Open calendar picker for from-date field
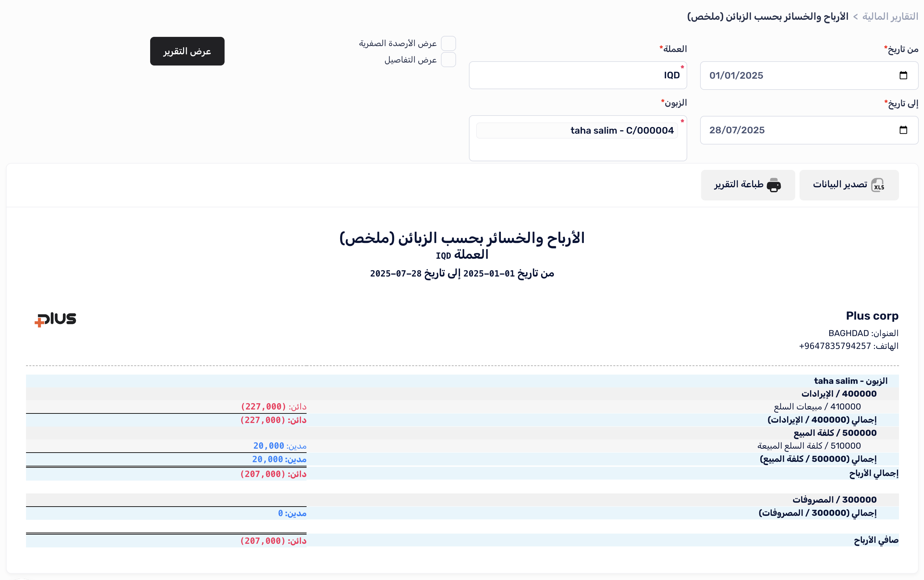 (x=903, y=76)
